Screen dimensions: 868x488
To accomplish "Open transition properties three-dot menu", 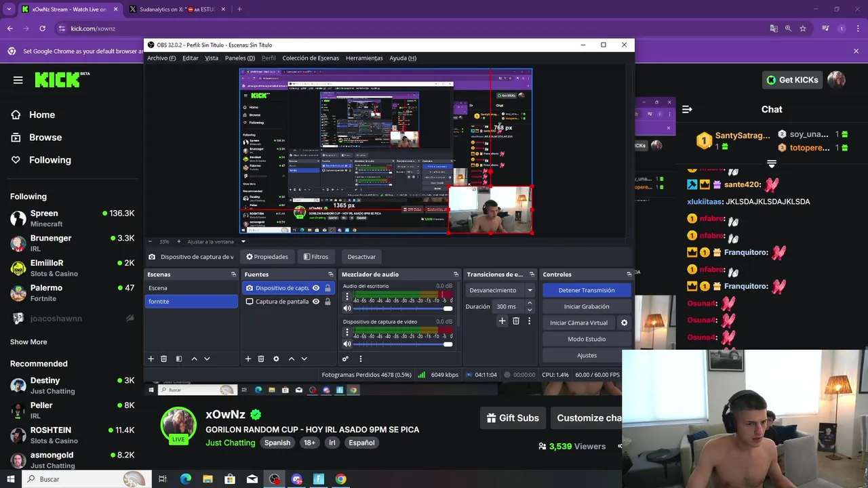I will tap(530, 321).
